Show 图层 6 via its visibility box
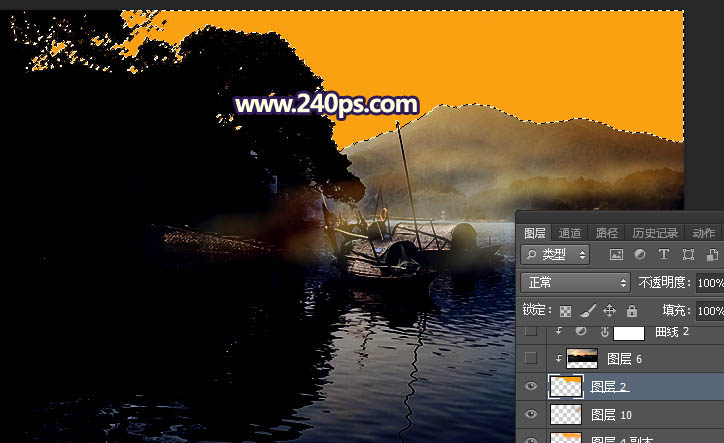The image size is (724, 443). [531, 358]
